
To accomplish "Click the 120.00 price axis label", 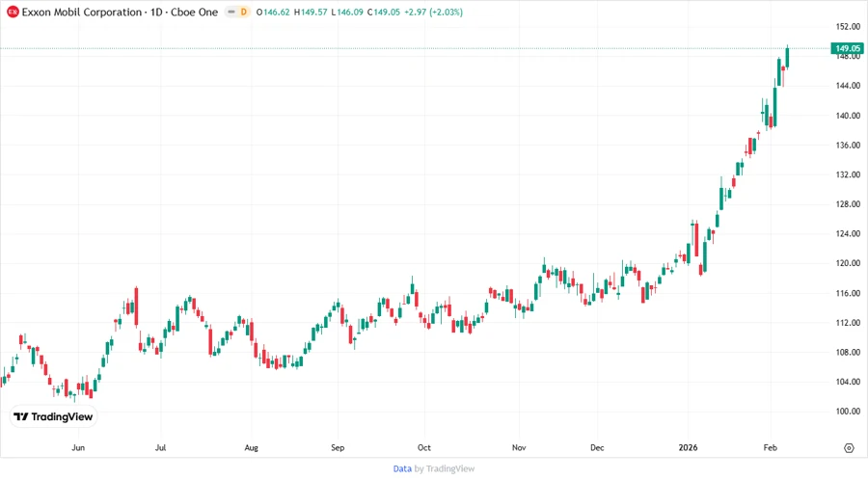I will point(848,263).
